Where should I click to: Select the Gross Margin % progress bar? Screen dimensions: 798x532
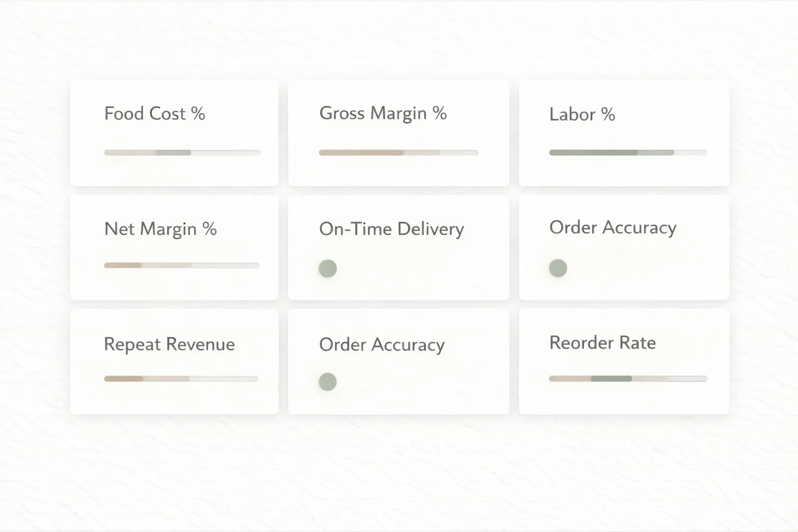click(x=398, y=152)
